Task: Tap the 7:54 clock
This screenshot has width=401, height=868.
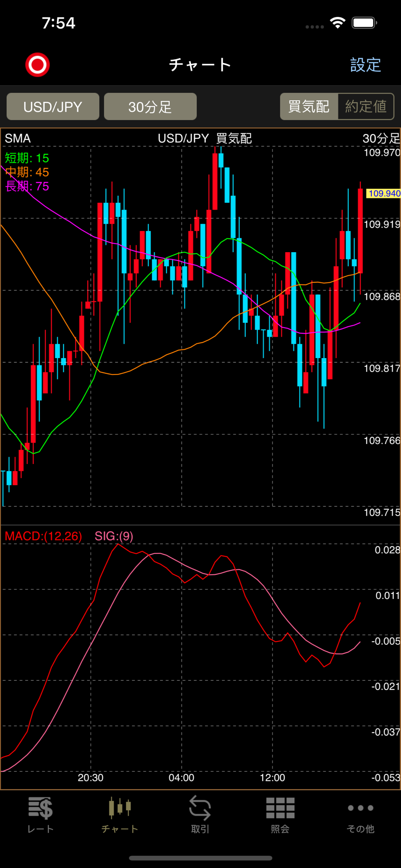Action: (59, 23)
